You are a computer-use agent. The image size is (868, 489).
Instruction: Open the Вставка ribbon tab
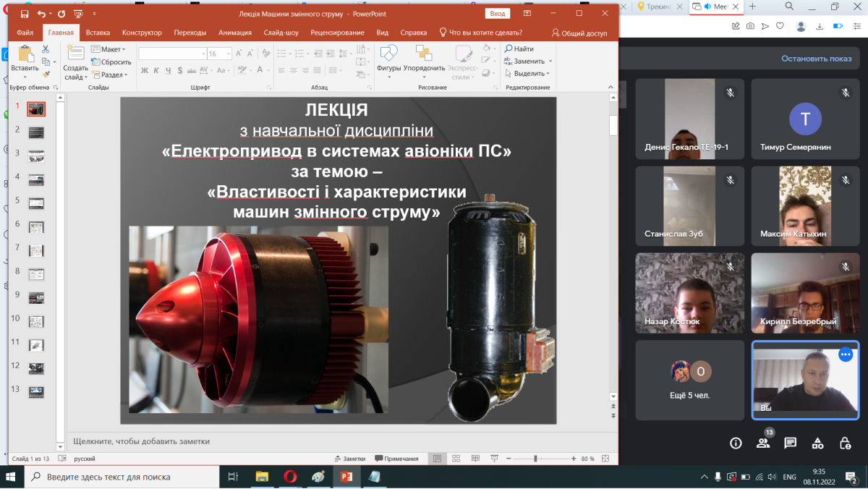coord(98,33)
